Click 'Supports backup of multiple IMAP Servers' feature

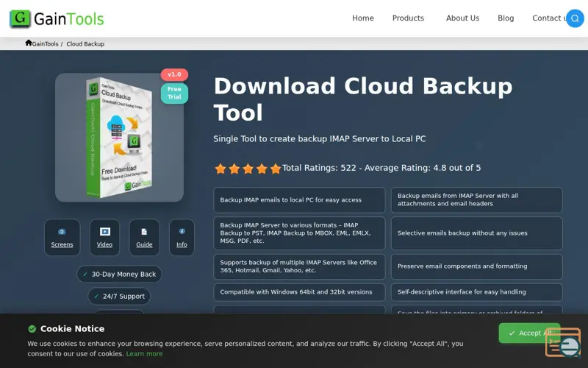pos(299,266)
